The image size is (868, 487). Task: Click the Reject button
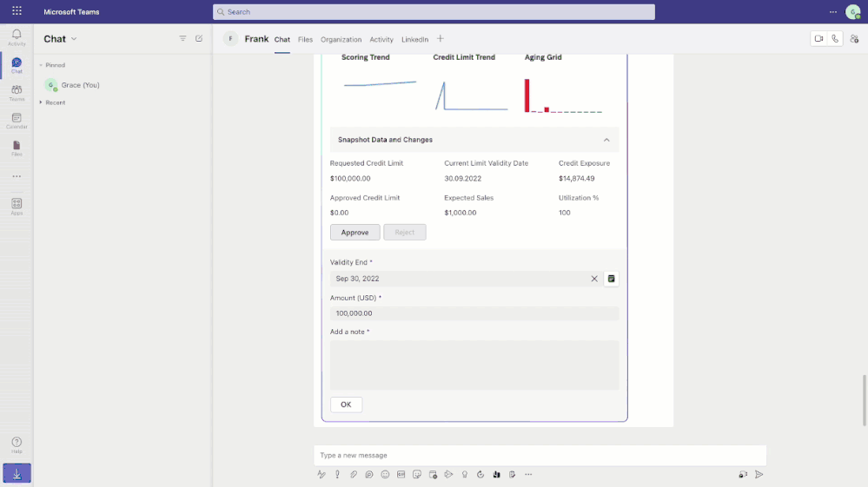pos(405,232)
